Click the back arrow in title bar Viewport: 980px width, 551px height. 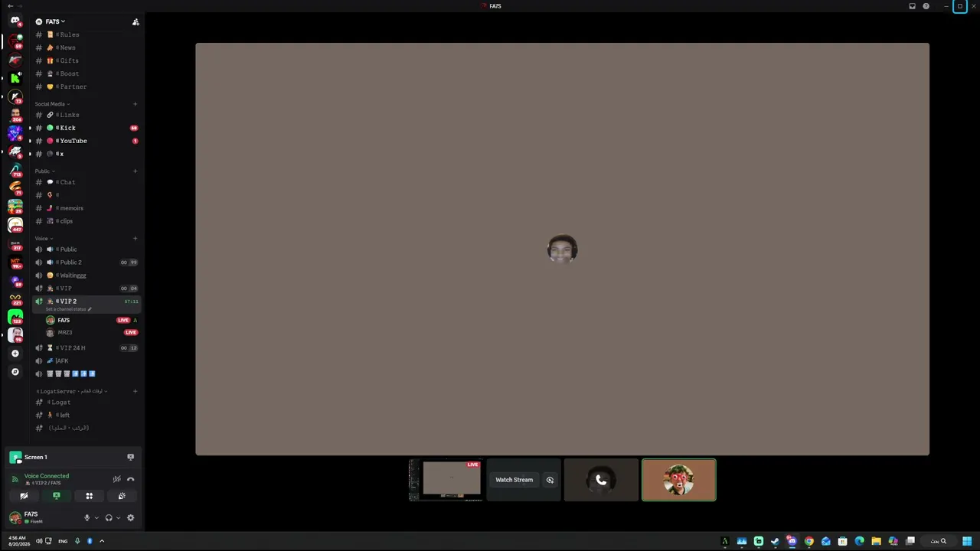10,6
